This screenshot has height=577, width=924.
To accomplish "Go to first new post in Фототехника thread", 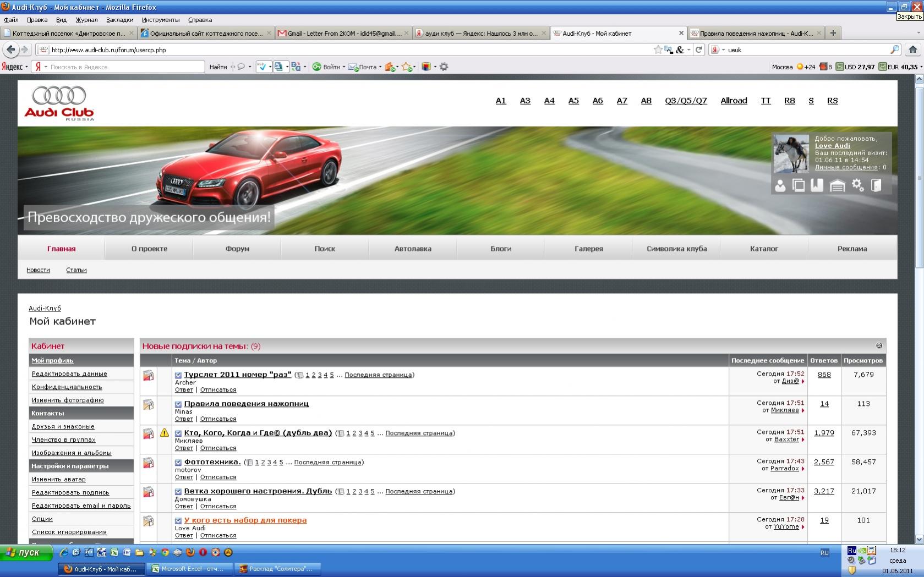I will [x=178, y=463].
